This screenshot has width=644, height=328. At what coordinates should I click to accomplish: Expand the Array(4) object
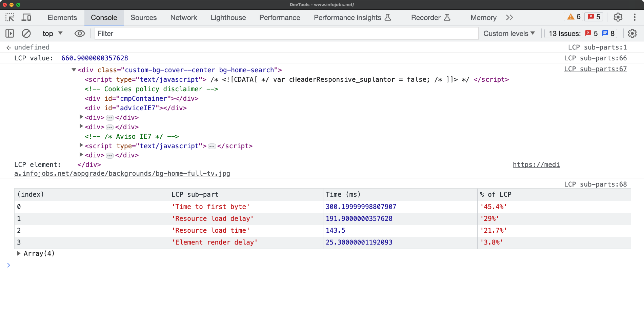19,253
